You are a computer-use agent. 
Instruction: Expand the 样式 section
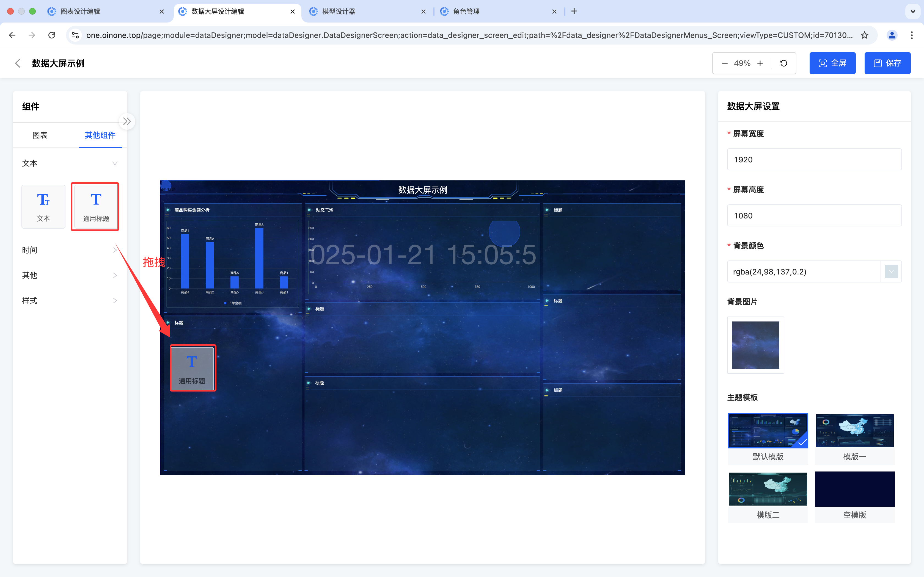tap(115, 301)
